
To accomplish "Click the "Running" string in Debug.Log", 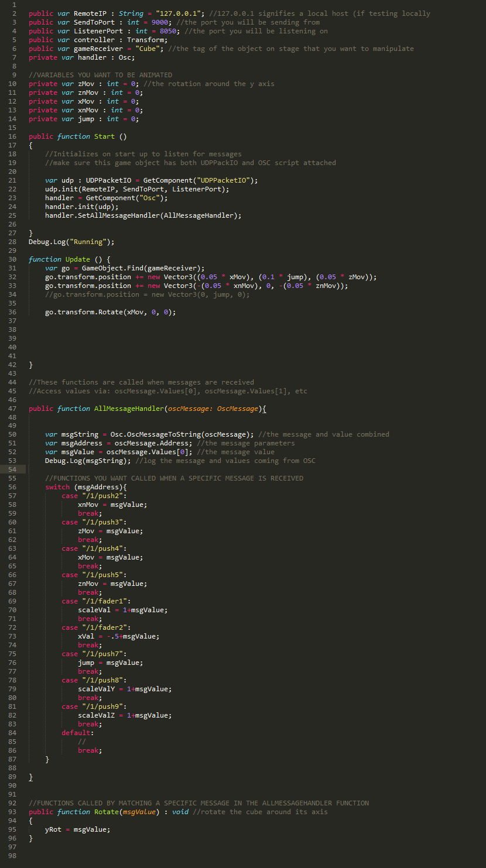I will point(88,242).
